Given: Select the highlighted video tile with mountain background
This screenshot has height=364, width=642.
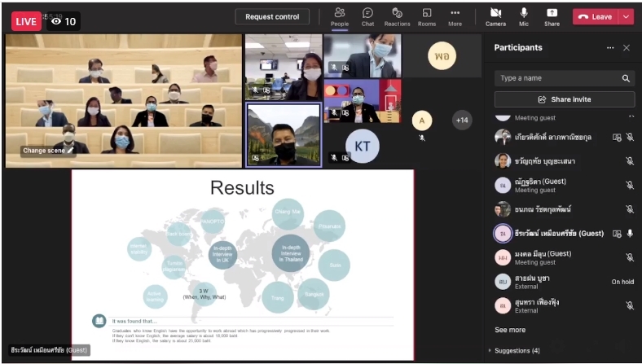Looking at the screenshot, I should click(x=284, y=134).
